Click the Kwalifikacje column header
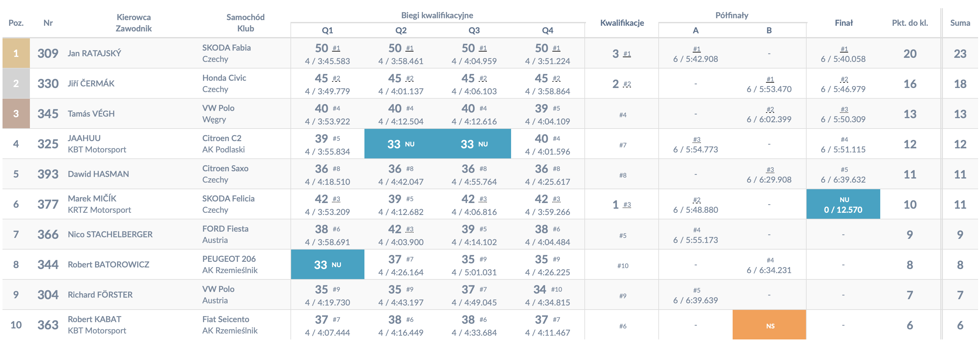The image size is (980, 352). pyautogui.click(x=622, y=23)
